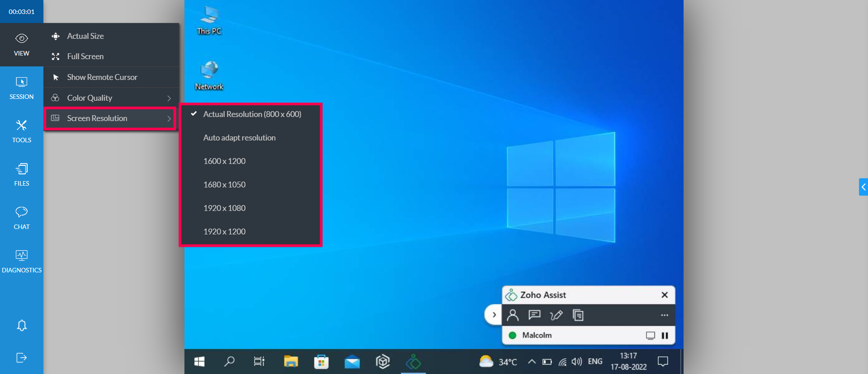Collapse the Zoho Assist widget arrow
Viewport: 868px width, 374px height.
(x=494, y=315)
